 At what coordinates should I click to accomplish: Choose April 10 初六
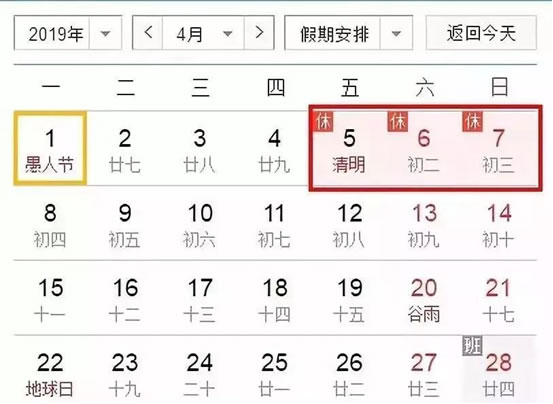coord(200,225)
